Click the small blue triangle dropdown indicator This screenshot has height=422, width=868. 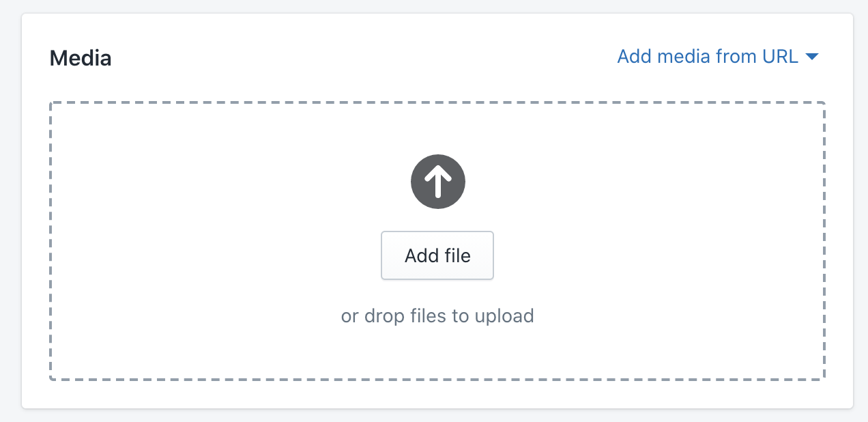pos(811,57)
